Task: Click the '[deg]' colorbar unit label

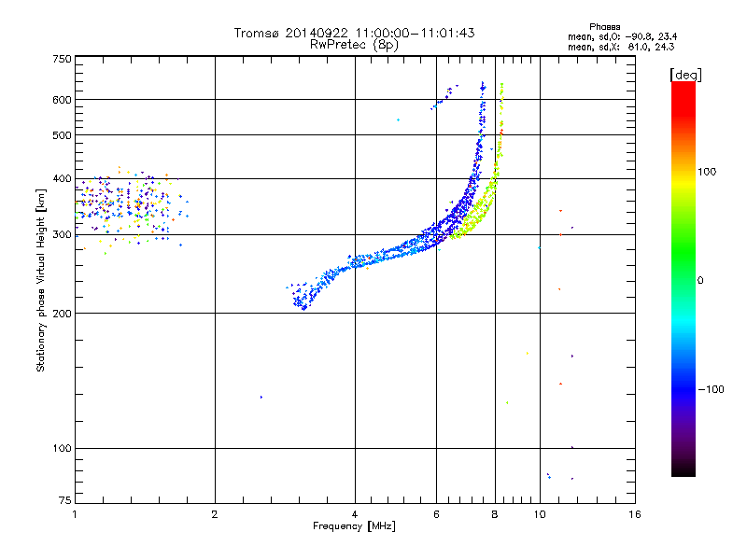Action: (x=685, y=75)
